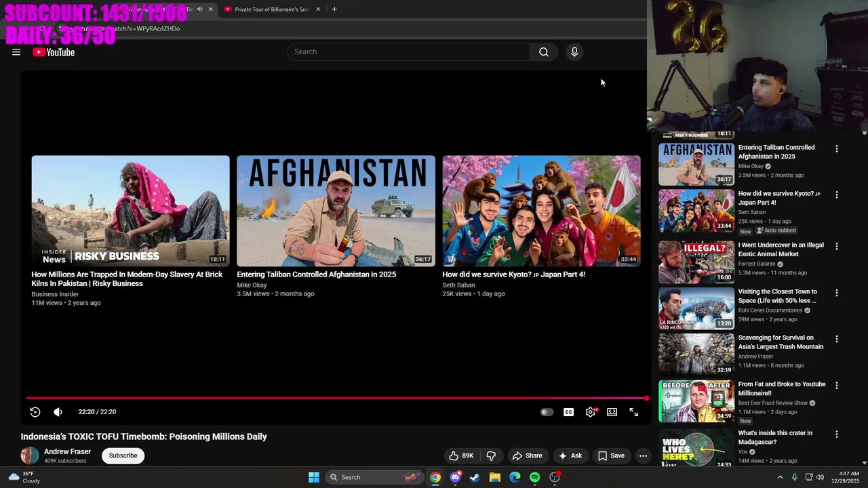Focus the YouTube search field
Image resolution: width=868 pixels, height=488 pixels.
[x=408, y=52]
